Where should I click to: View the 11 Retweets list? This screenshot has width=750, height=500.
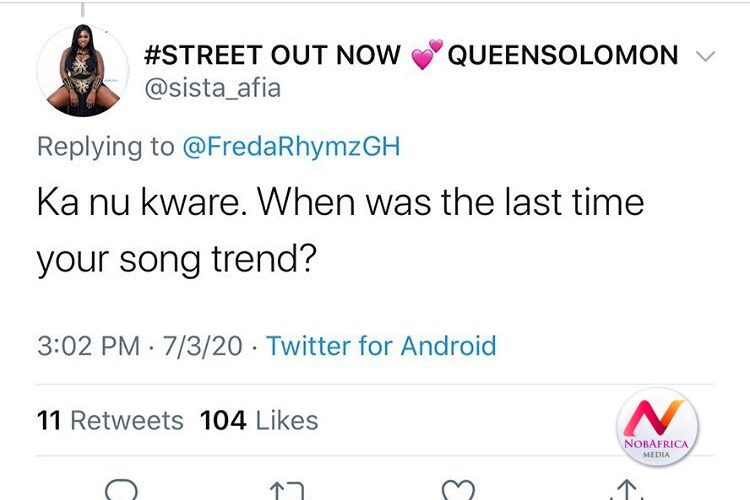(110, 421)
